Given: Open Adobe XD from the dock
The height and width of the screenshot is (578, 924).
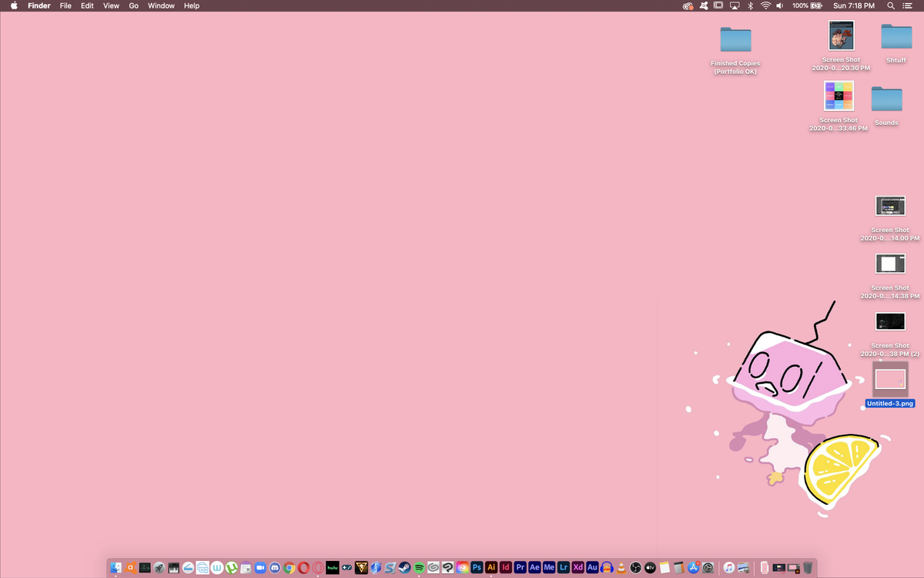Looking at the screenshot, I should [578, 568].
